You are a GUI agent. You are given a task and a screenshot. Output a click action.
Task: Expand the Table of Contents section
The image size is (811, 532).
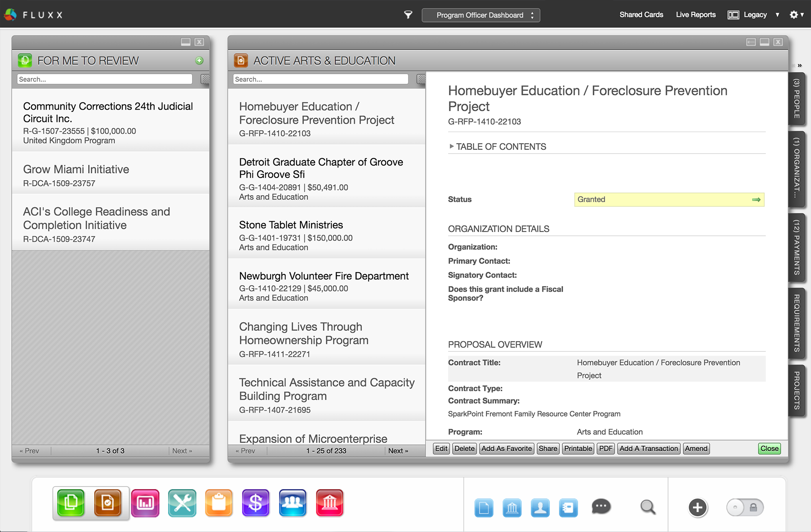click(497, 147)
